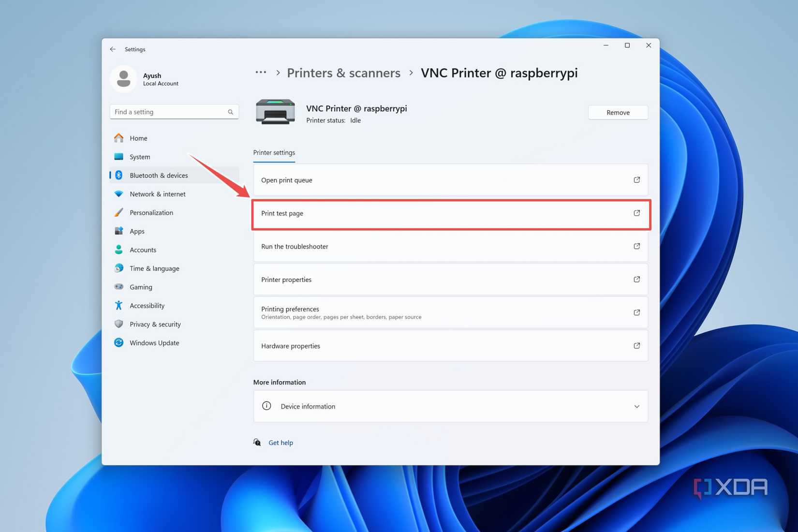
Task: Go to Windows Update page
Action: (x=175, y=343)
